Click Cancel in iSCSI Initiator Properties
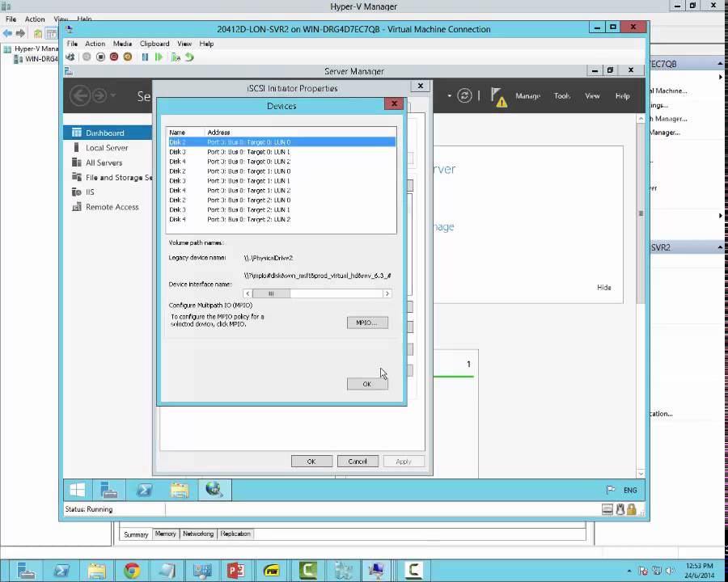The height and width of the screenshot is (582, 728). click(358, 462)
